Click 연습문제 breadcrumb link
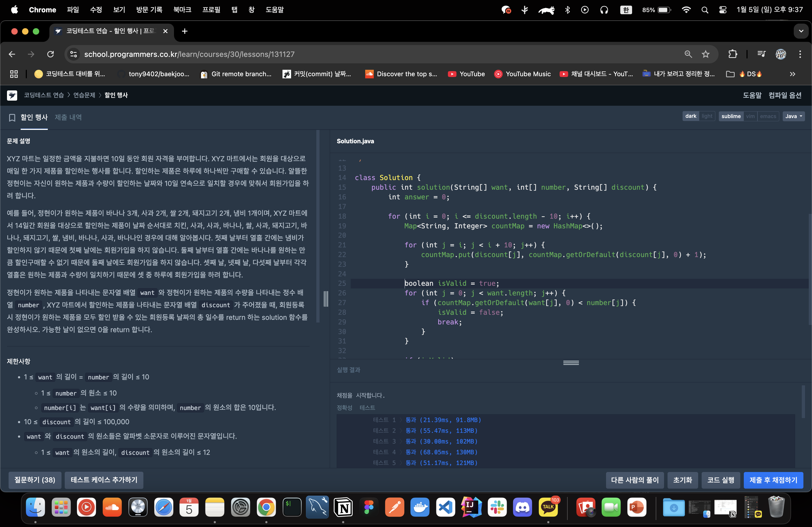The width and height of the screenshot is (812, 527). pos(84,95)
